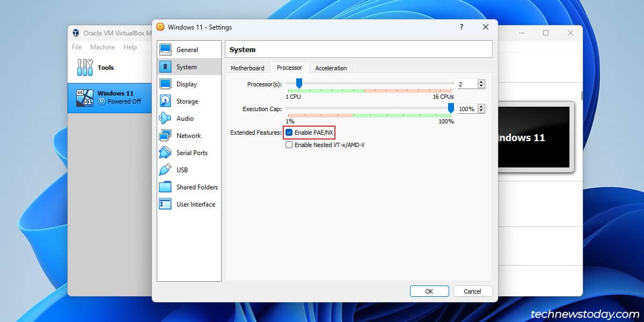This screenshot has height=322, width=644.
Task: Open the Machine menu in VirtualBox Manager
Action: tap(103, 47)
